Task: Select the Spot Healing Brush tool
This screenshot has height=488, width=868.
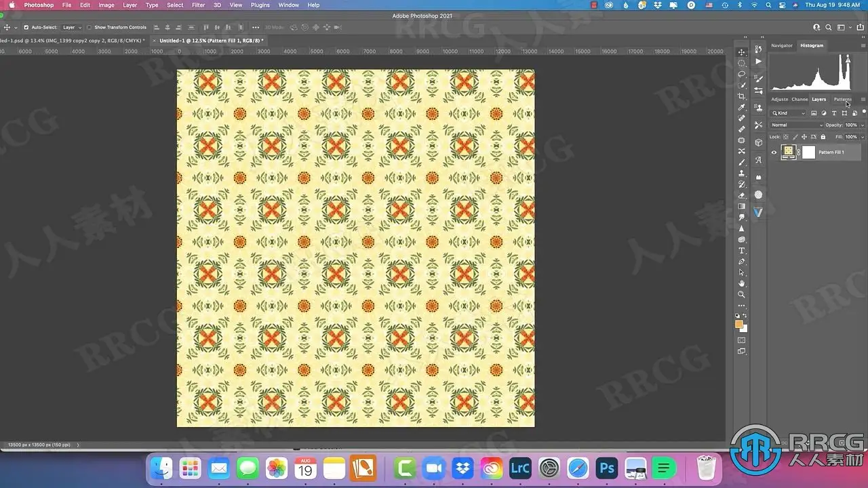Action: [741, 118]
